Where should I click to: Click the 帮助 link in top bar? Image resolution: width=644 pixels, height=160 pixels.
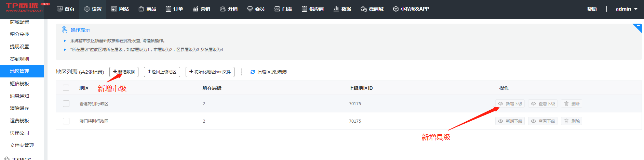tap(592, 9)
